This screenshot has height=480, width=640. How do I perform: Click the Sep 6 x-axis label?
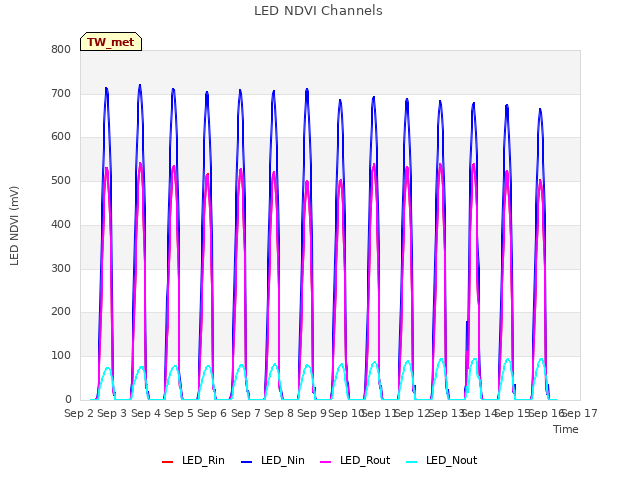pyautogui.click(x=212, y=413)
